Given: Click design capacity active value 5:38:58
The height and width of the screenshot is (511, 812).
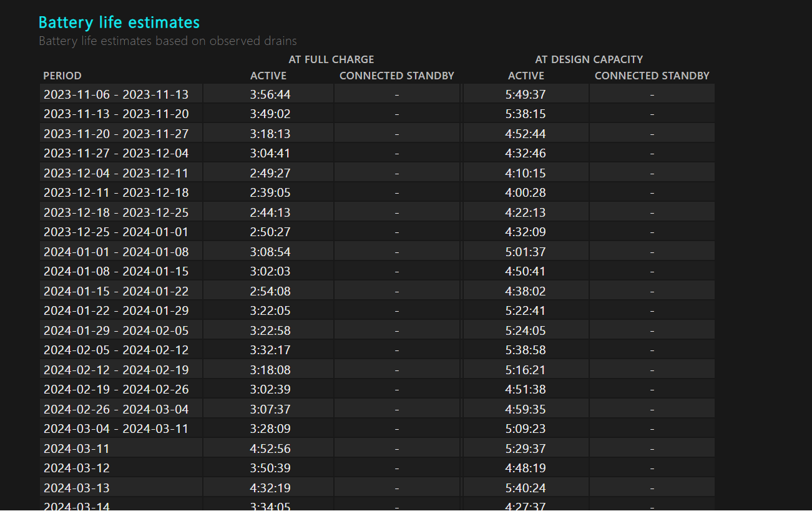Looking at the screenshot, I should point(526,350).
